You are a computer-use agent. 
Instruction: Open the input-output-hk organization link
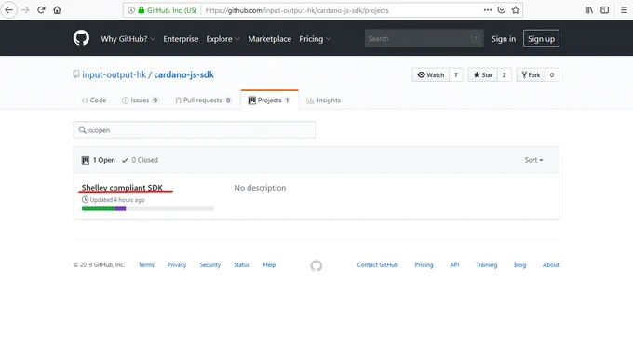click(114, 74)
